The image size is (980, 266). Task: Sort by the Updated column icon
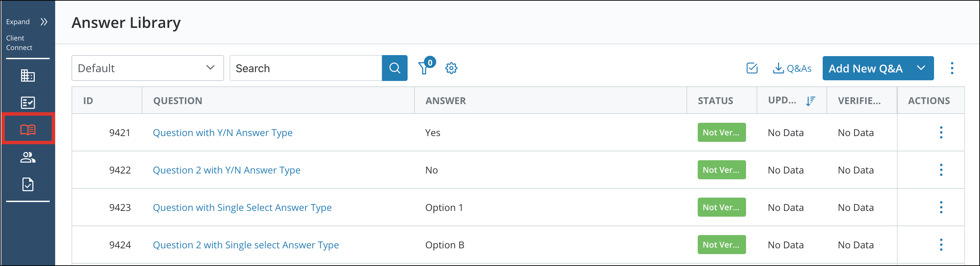810,101
